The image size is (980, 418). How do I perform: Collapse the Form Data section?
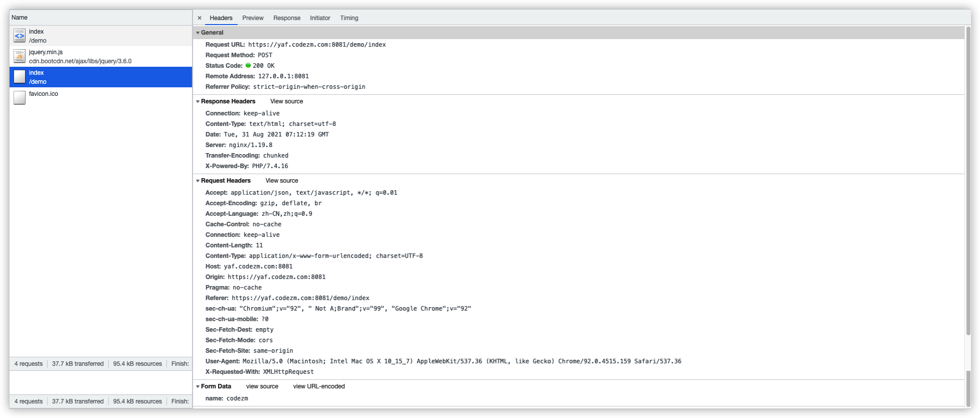198,386
